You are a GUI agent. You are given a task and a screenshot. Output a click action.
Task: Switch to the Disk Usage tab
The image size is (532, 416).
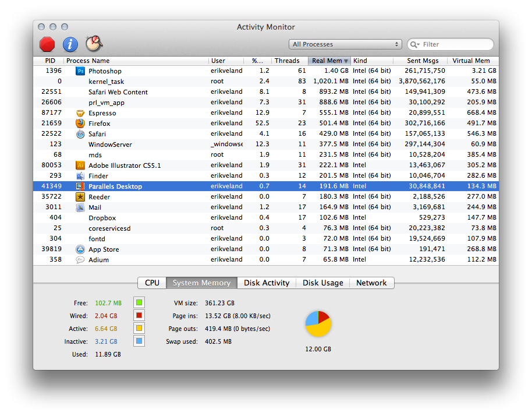coord(322,283)
